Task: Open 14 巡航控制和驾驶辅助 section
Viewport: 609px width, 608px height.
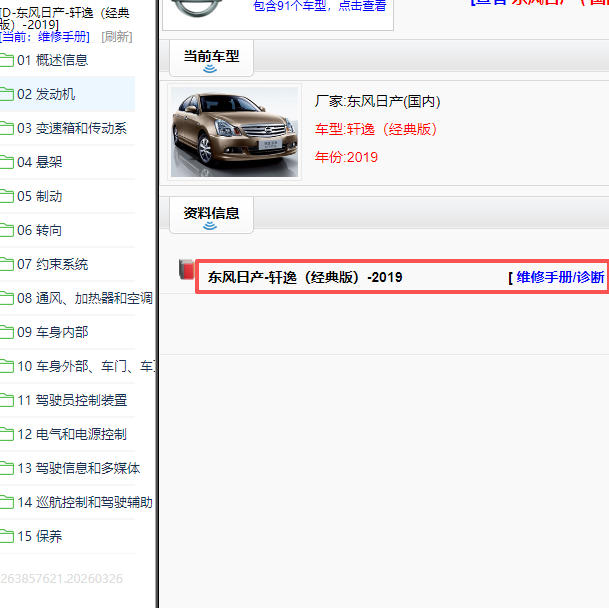Action: tap(85, 502)
